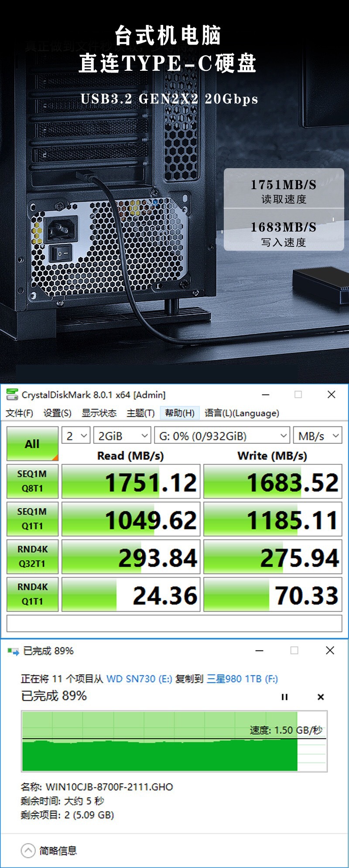
Task: Expand the 2GiB test size dropdown
Action: click(122, 436)
